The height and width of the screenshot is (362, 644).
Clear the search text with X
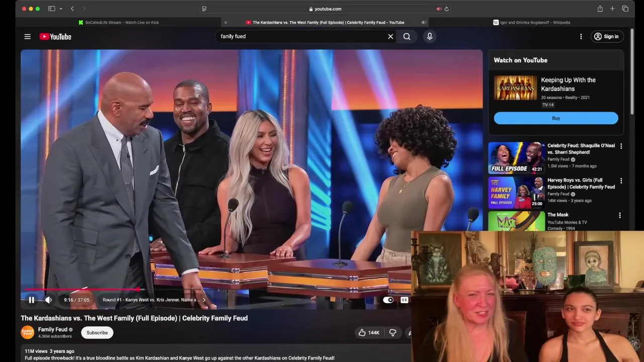click(x=390, y=36)
